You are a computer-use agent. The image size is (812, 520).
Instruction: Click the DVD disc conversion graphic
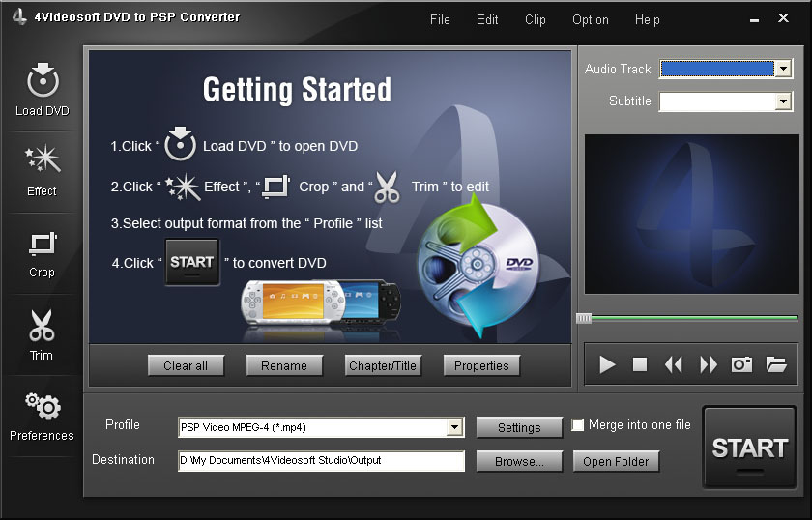(x=478, y=265)
